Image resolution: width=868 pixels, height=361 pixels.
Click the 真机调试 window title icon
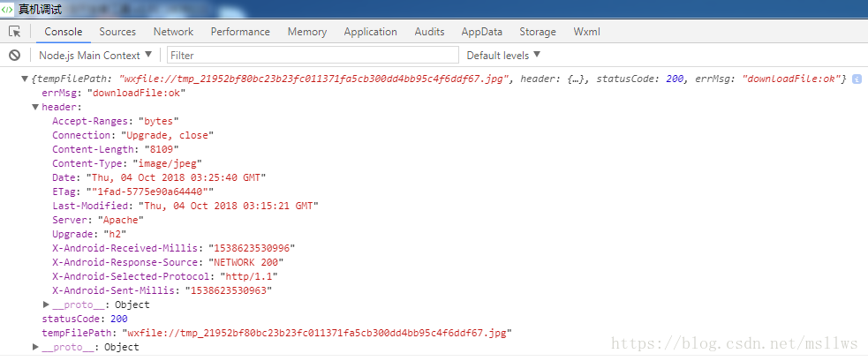(x=7, y=9)
